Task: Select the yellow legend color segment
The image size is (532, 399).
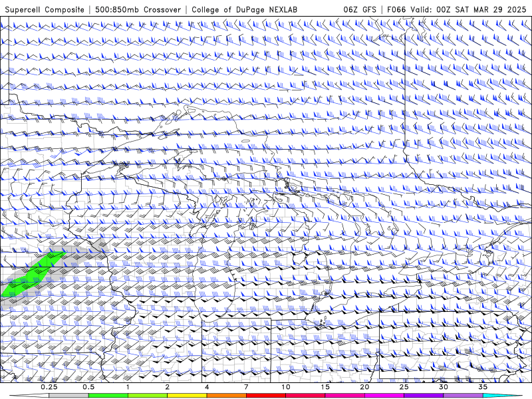Action: tap(187, 396)
